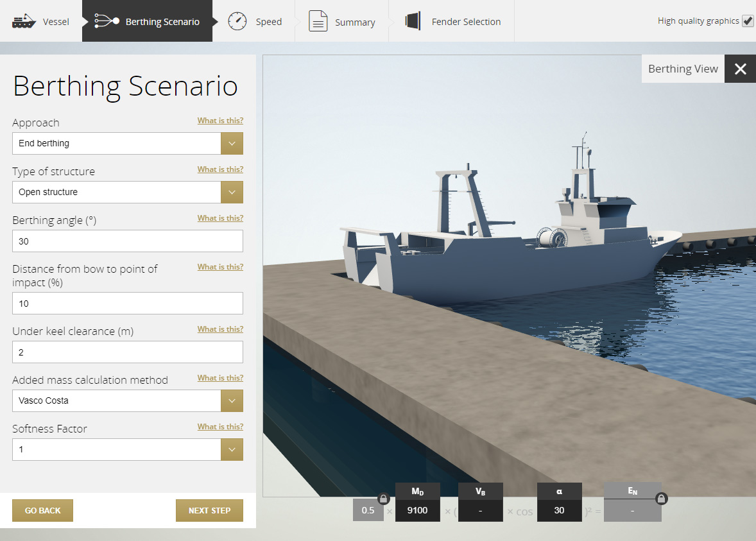Screen dimensions: 756x541
Task: Select the MD value box showing 9100
Action: [x=417, y=510]
